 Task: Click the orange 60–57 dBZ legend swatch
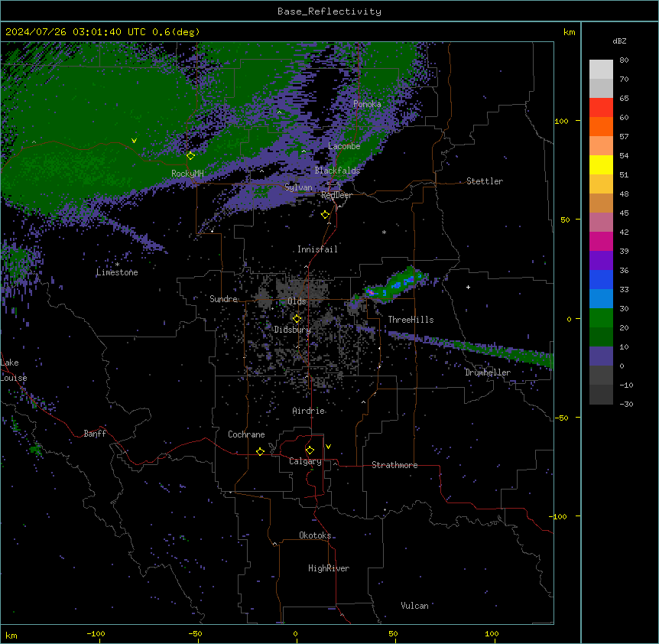[x=601, y=126]
